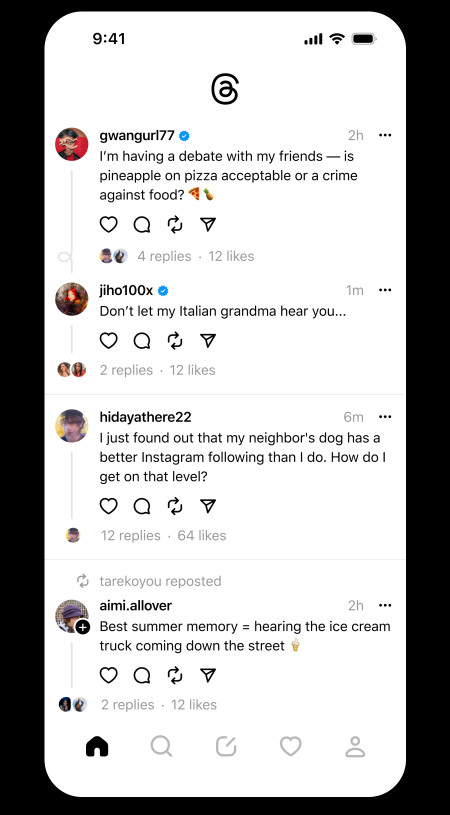This screenshot has width=450, height=815.
Task: Like gwangurl77's pineapple pizza post
Action: point(109,225)
